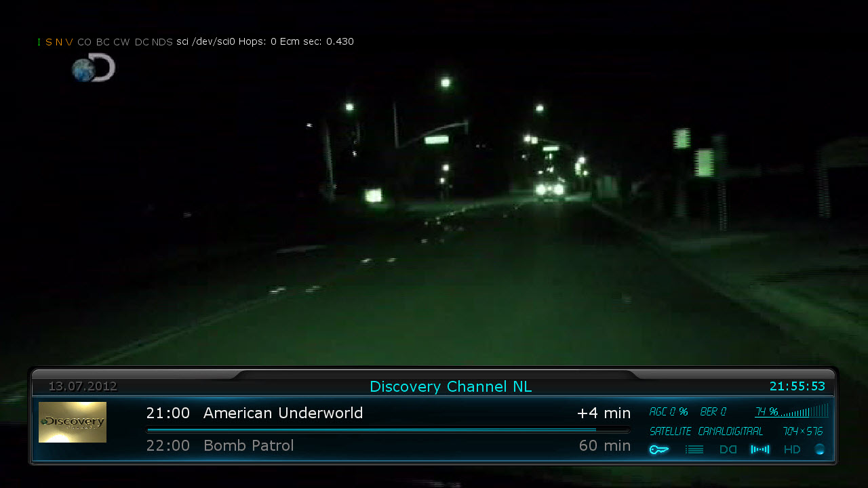The width and height of the screenshot is (868, 488).
Task: Click the Discovery channel picon thumbnail
Action: [x=73, y=422]
